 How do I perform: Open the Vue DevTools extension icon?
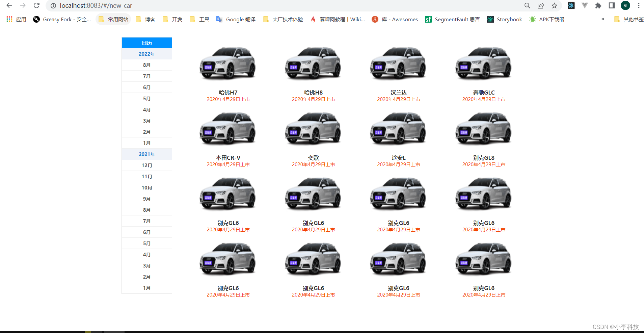click(585, 5)
